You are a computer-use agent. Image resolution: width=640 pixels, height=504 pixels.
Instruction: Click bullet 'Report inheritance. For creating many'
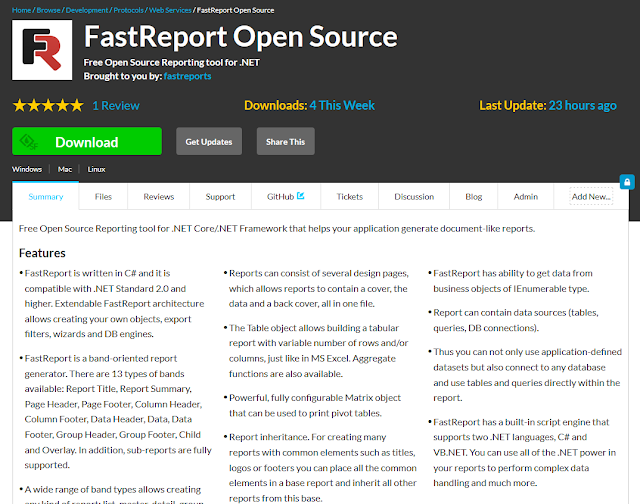point(323,468)
